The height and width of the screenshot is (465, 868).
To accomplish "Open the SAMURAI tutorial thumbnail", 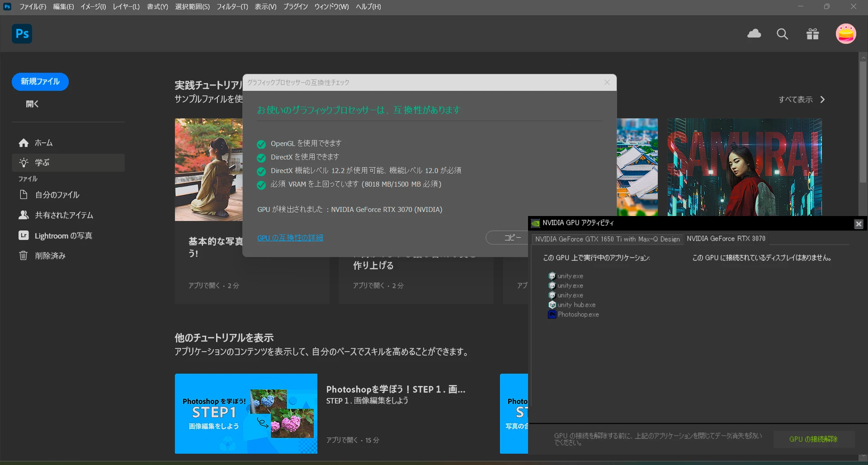I will tap(745, 167).
